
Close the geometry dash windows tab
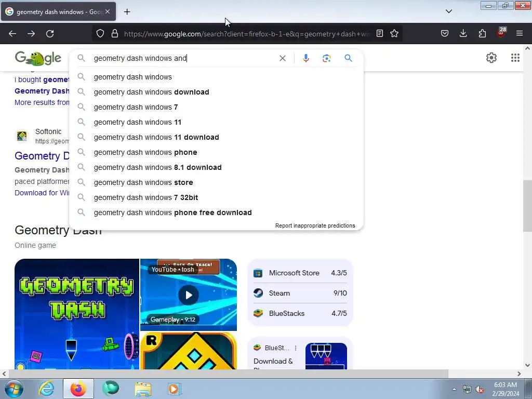pyautogui.click(x=108, y=11)
